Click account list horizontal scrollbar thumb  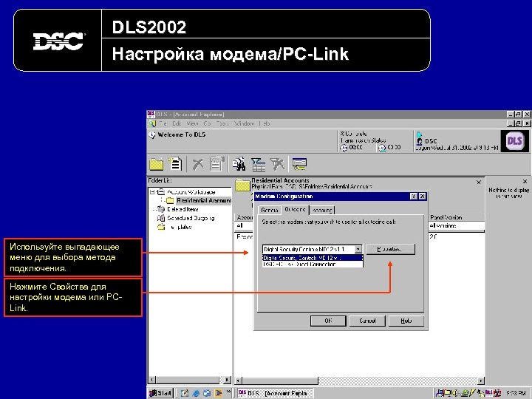tap(280, 381)
